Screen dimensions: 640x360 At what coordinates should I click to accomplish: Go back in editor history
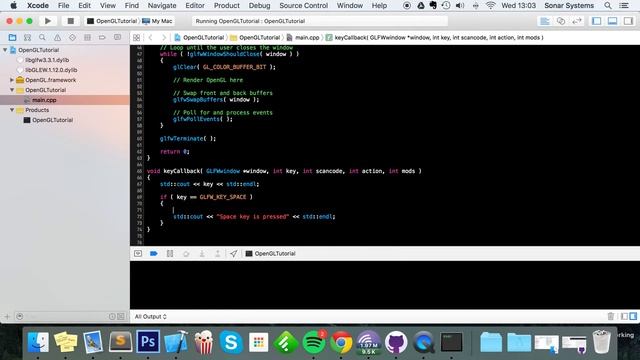151,38
